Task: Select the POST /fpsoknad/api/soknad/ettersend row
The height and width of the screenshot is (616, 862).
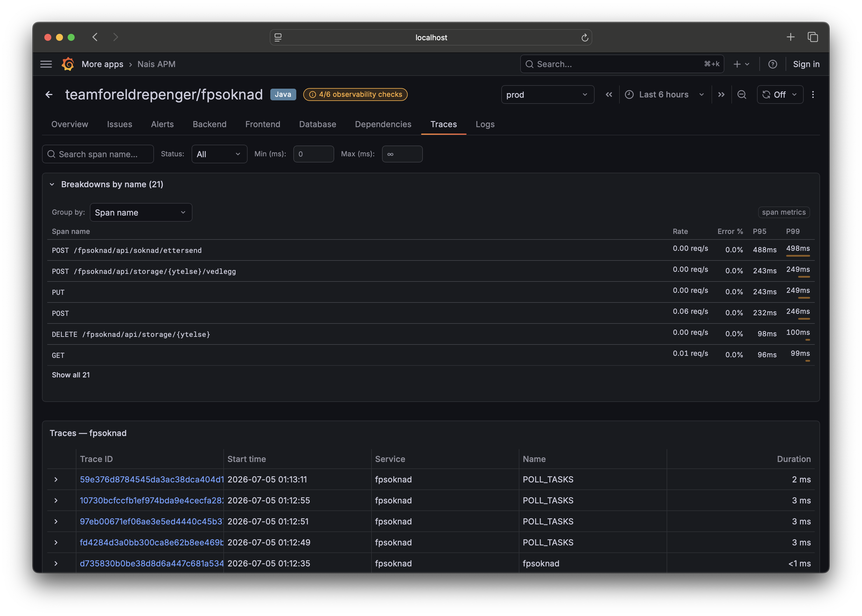Action: (x=431, y=250)
